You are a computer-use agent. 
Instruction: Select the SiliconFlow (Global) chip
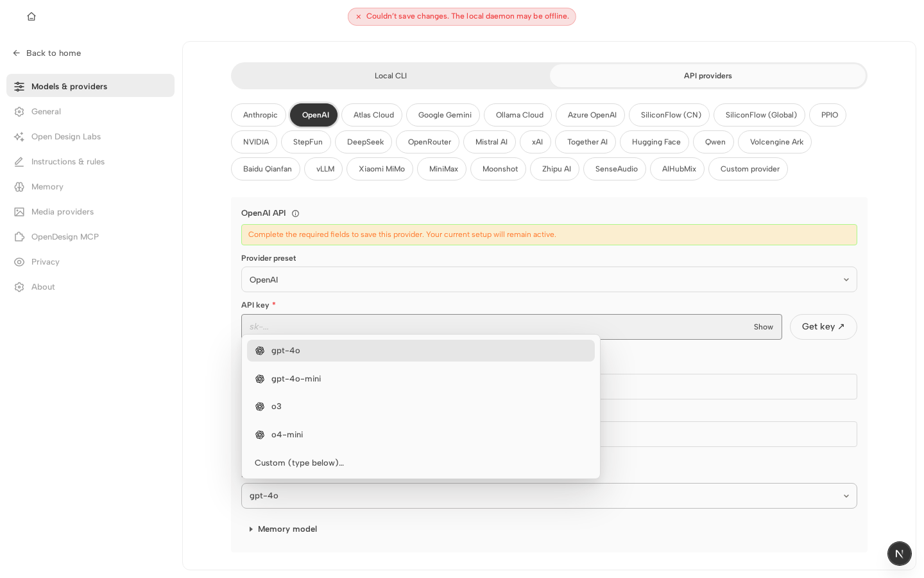760,115
